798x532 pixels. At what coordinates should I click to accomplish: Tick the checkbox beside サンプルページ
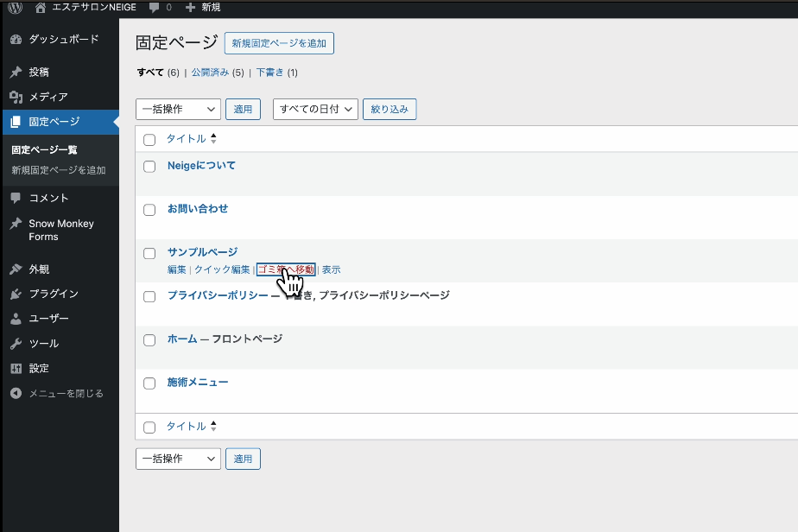(149, 253)
